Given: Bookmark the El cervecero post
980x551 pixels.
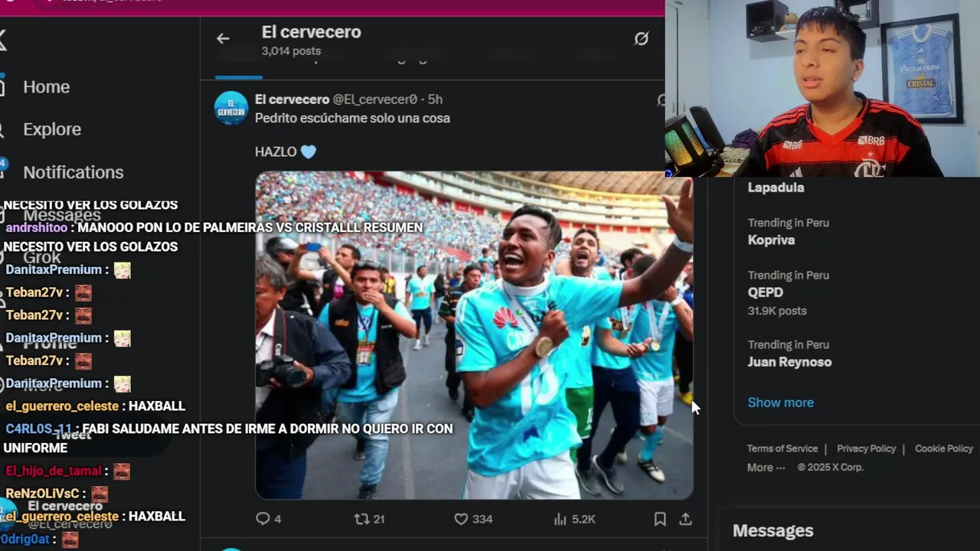Looking at the screenshot, I should coord(660,519).
